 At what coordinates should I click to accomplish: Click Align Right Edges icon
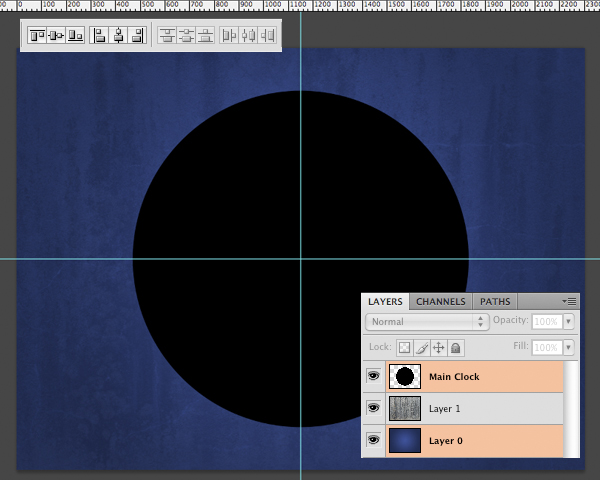[x=138, y=35]
